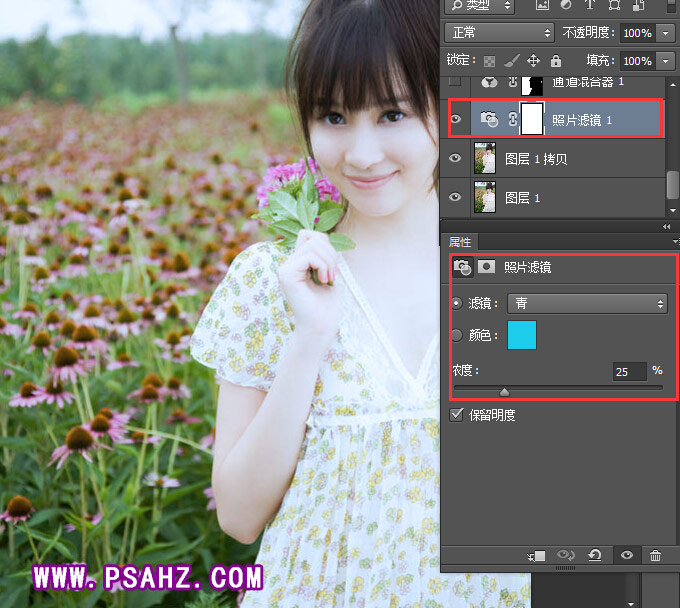Open the 滤镜 filter dropdown set to 青
The image size is (680, 608).
pos(587,303)
